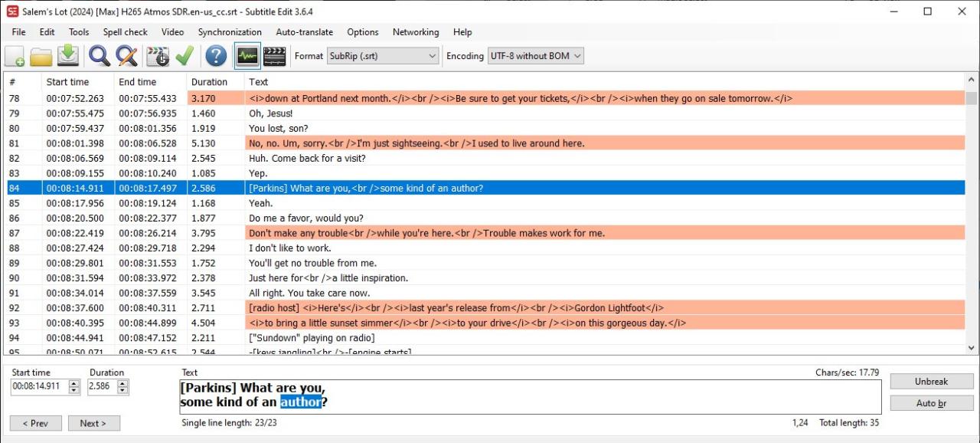Open the Synchronization menu

coord(230,32)
